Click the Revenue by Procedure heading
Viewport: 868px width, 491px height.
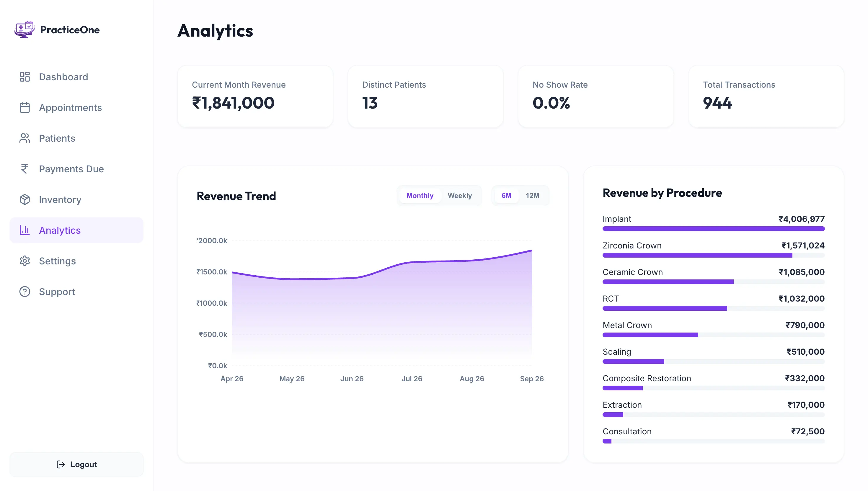[x=662, y=193]
